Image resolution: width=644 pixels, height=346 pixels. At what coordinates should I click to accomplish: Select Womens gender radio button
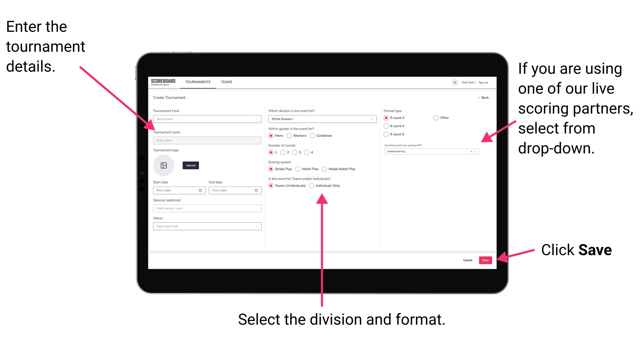pos(289,136)
